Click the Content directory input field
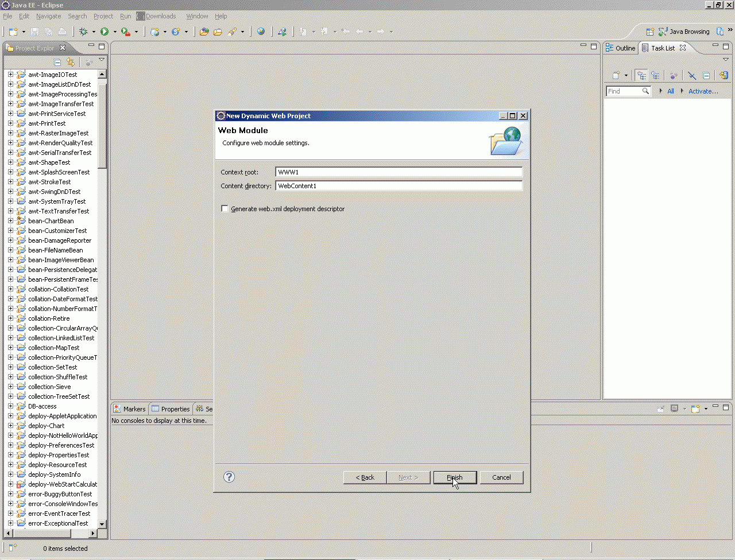The image size is (735, 560). tap(399, 186)
